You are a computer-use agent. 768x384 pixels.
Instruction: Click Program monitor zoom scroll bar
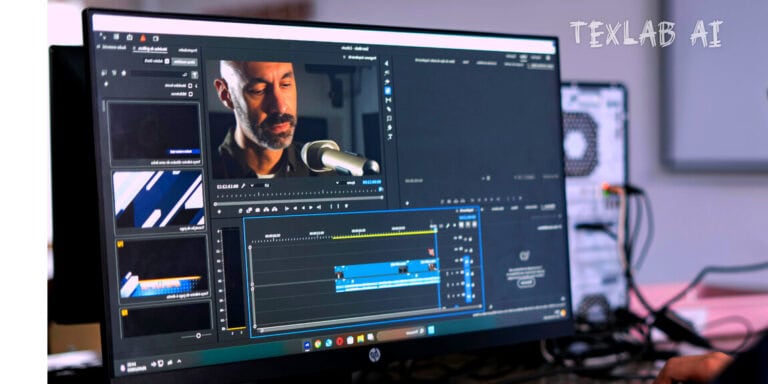tap(298, 200)
